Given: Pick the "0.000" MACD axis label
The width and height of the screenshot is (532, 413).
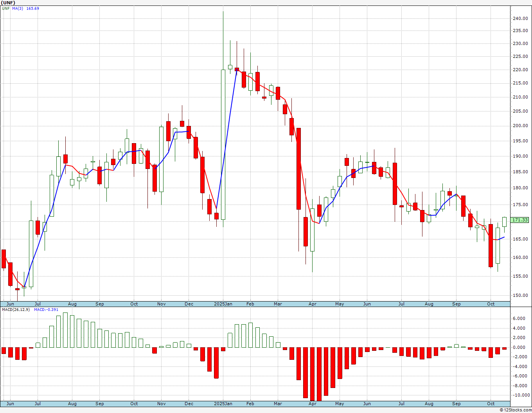Looking at the screenshot, I should click(x=519, y=348).
